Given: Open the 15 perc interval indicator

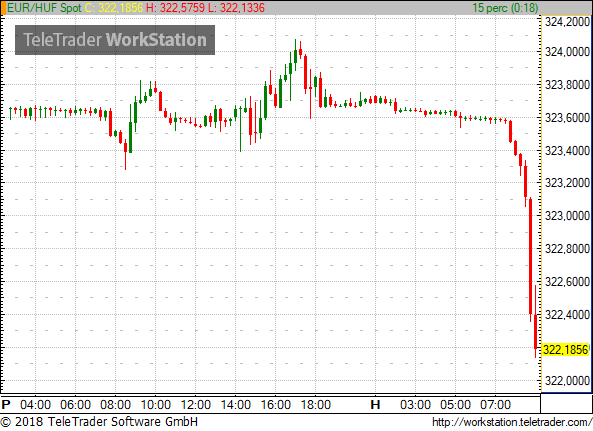Looking at the screenshot, I should pos(505,8).
